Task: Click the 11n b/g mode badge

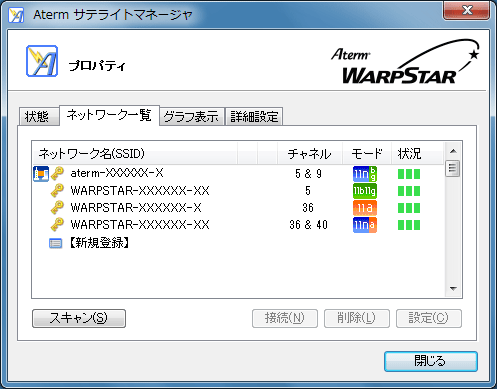Action: tap(365, 174)
